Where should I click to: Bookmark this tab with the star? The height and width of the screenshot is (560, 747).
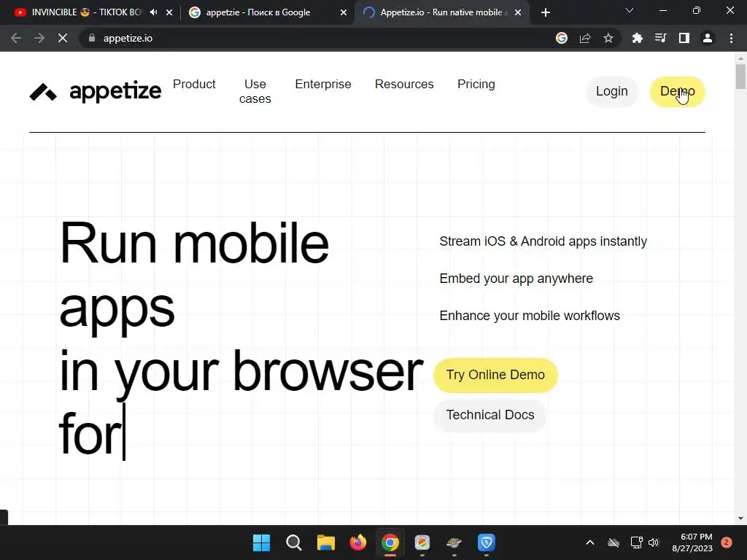[608, 38]
